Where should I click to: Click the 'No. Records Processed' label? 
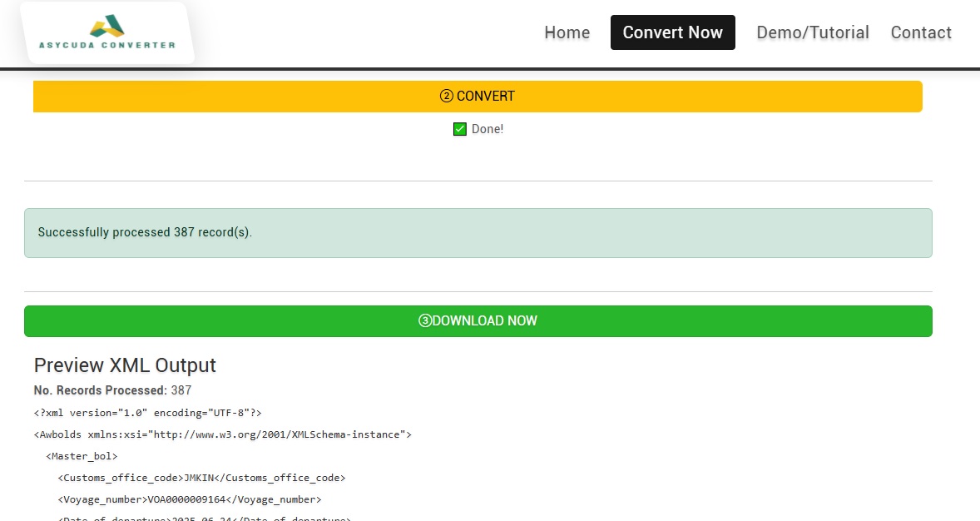coord(100,390)
